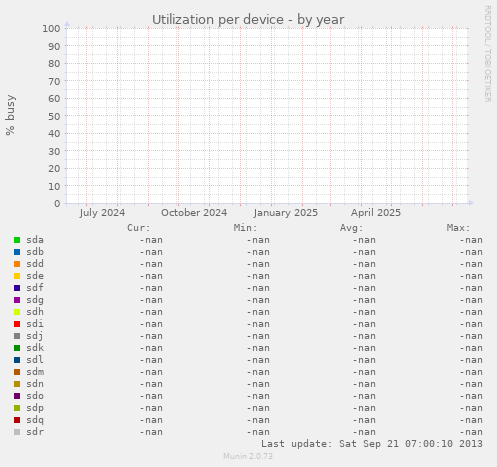
Task: Click the sdi Avg -nan value
Action: point(364,324)
